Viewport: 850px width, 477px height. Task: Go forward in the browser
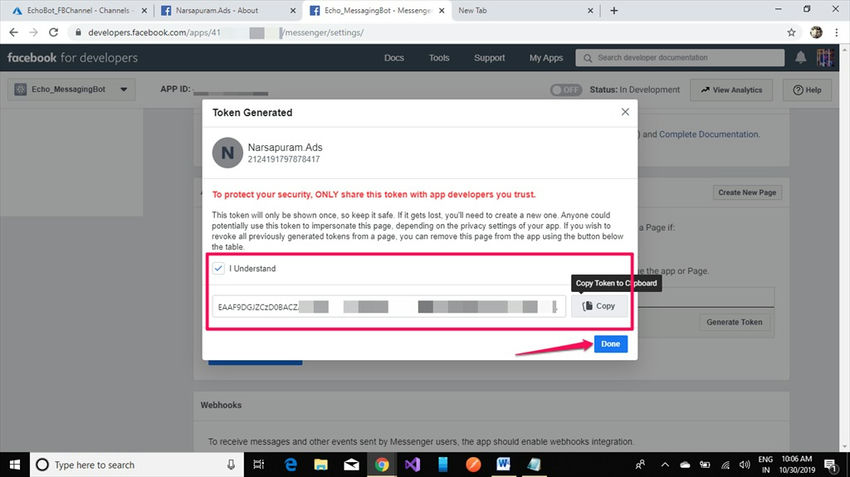click(x=33, y=33)
